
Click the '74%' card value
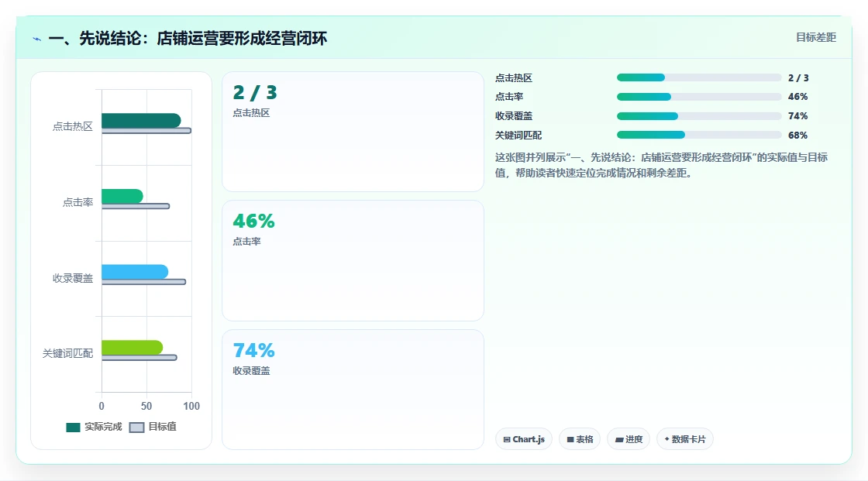click(253, 350)
